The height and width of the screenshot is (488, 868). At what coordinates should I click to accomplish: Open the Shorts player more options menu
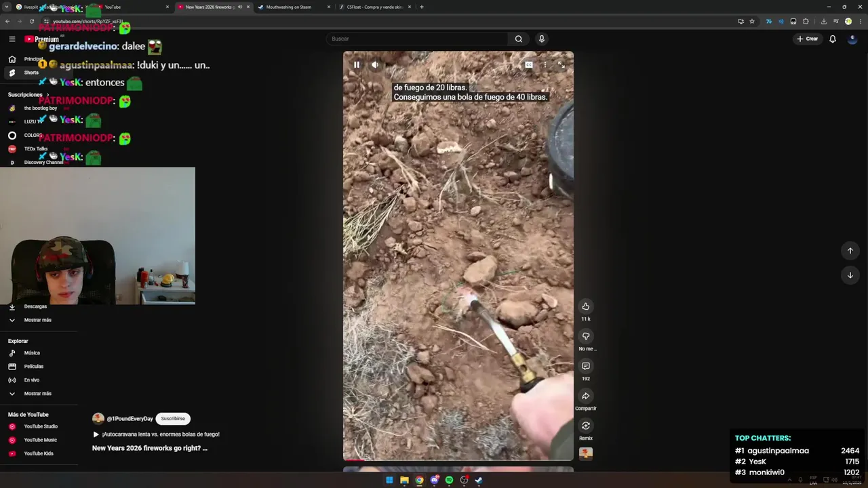pyautogui.click(x=545, y=65)
